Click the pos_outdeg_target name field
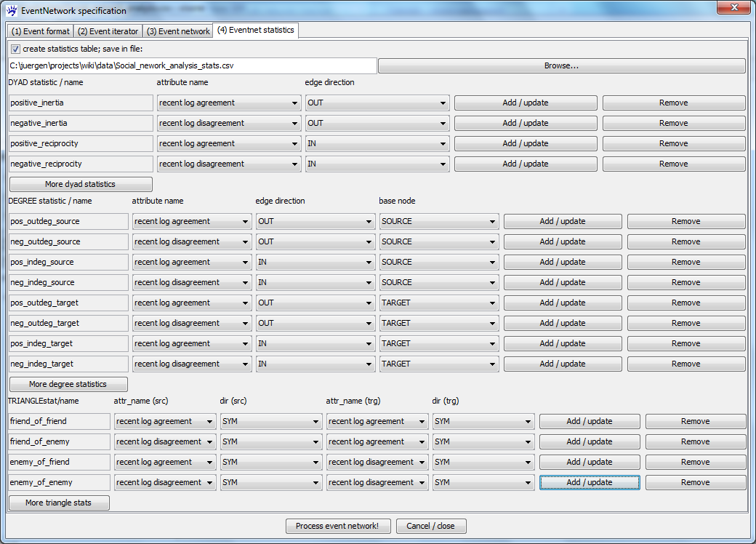This screenshot has width=756, height=544. [68, 303]
